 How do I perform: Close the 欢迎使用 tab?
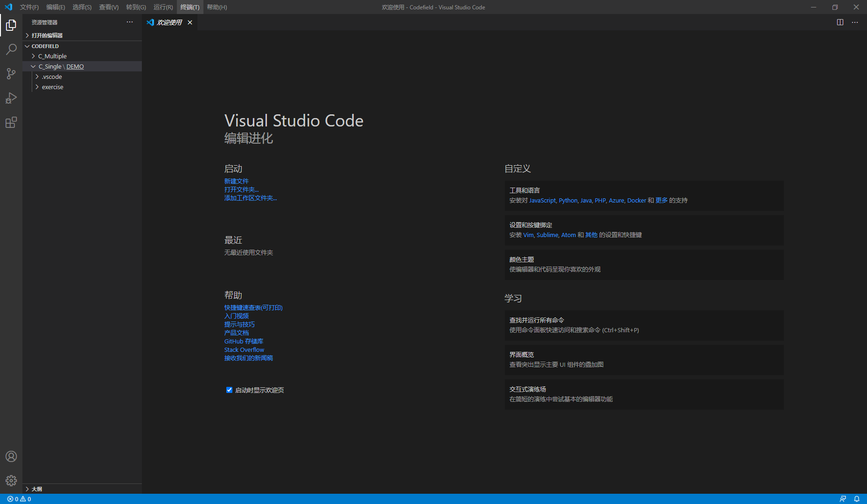click(x=190, y=22)
